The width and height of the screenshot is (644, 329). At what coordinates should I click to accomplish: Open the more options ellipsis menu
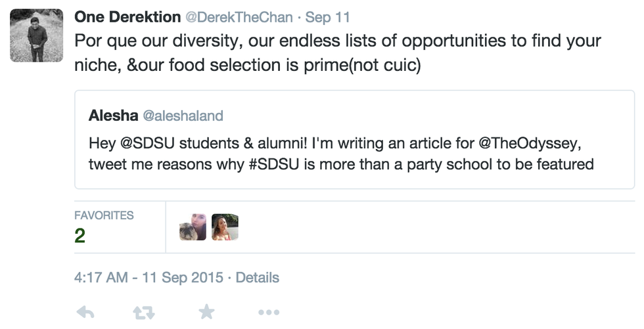(269, 313)
